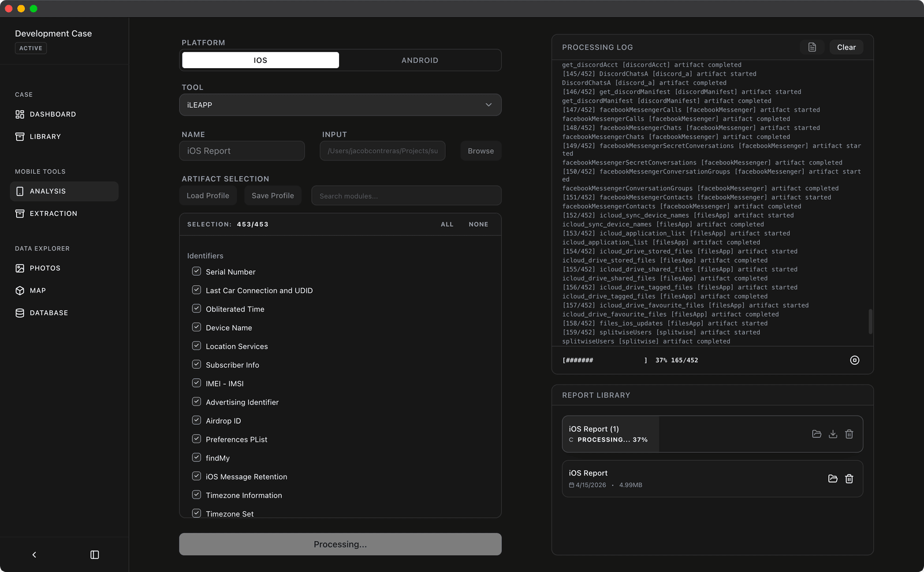This screenshot has height=572, width=924.
Task: Toggle the findMy checkbox
Action: tap(196, 457)
